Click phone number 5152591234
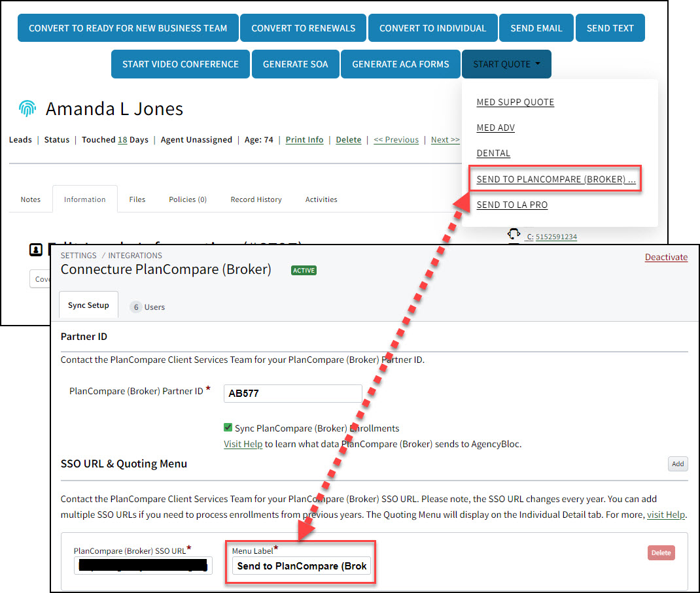Screen dimensions: 700x593 [x=556, y=237]
